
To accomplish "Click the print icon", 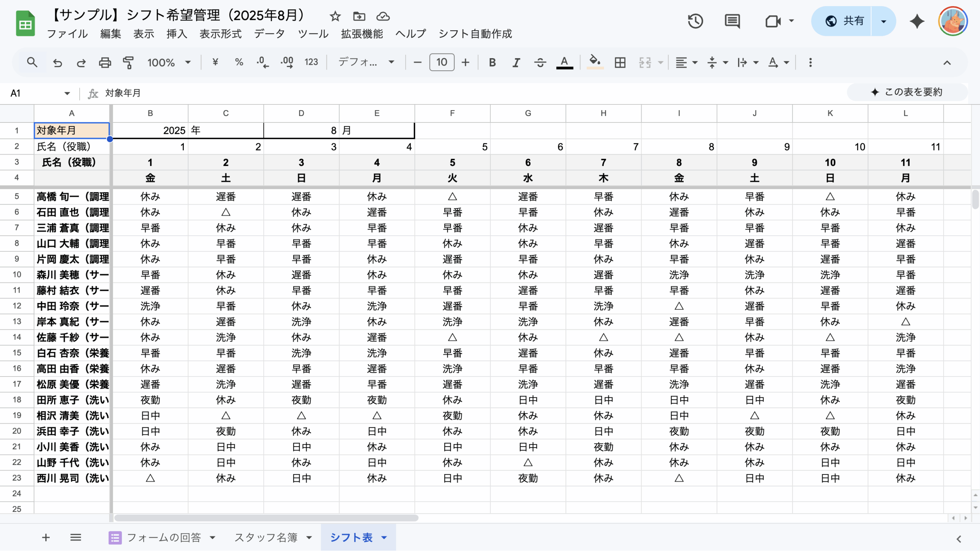I will tap(105, 62).
